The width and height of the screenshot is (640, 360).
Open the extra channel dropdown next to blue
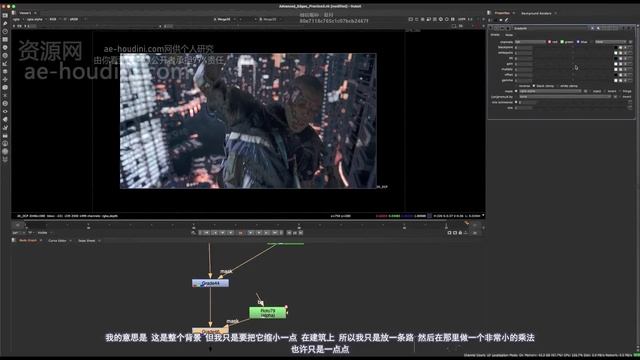611,42
